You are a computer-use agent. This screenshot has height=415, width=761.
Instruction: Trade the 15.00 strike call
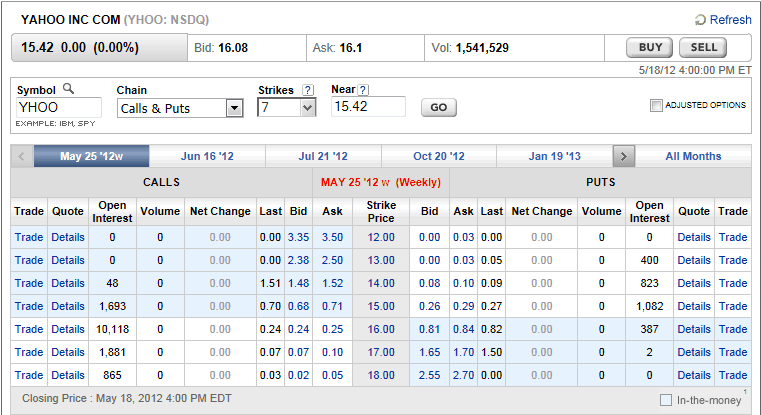(x=29, y=306)
